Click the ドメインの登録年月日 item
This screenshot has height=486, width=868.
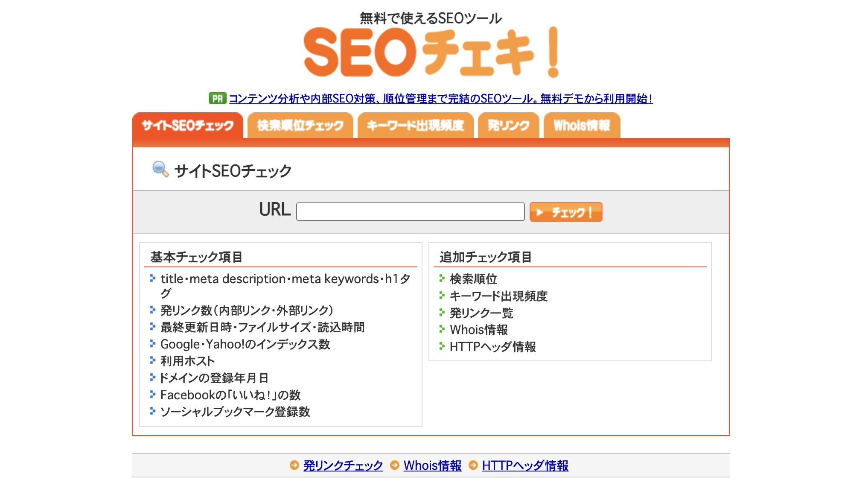pyautogui.click(x=214, y=378)
